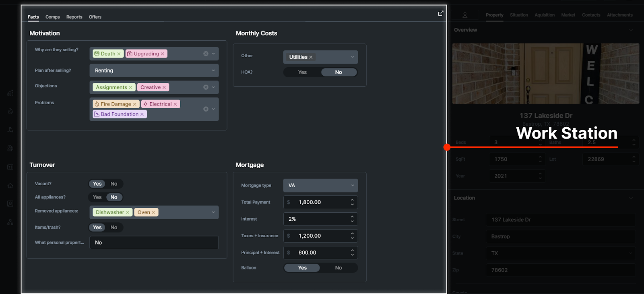Viewport: 644px width, 294px height.
Task: Set HOA toggle to Yes
Action: pyautogui.click(x=302, y=72)
